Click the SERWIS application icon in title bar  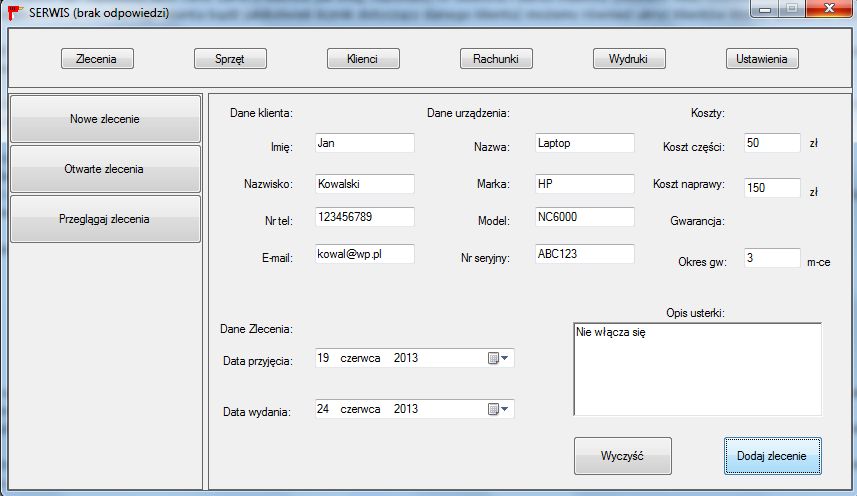(x=16, y=12)
